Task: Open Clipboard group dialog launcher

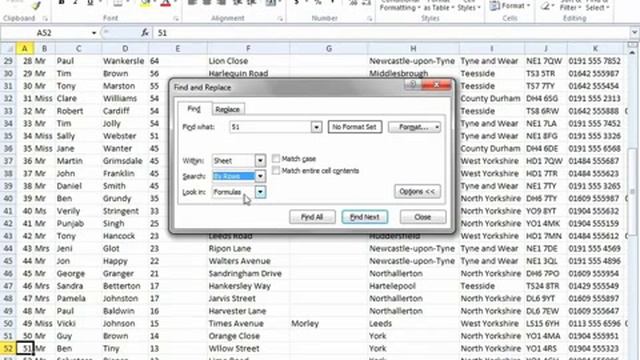Action: [45, 18]
